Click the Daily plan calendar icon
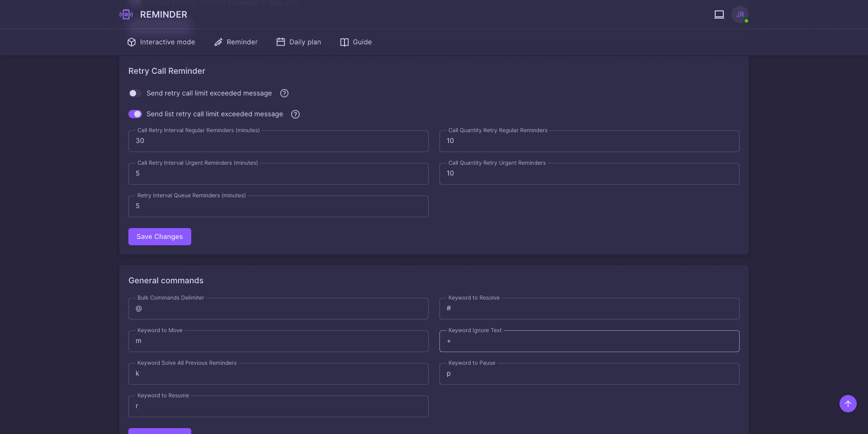868x434 pixels. 281,42
